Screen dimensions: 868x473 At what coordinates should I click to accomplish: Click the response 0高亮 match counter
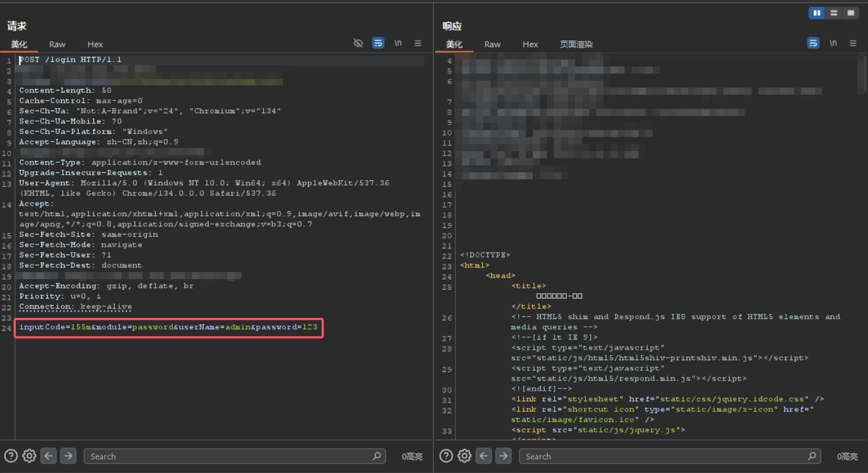click(847, 457)
